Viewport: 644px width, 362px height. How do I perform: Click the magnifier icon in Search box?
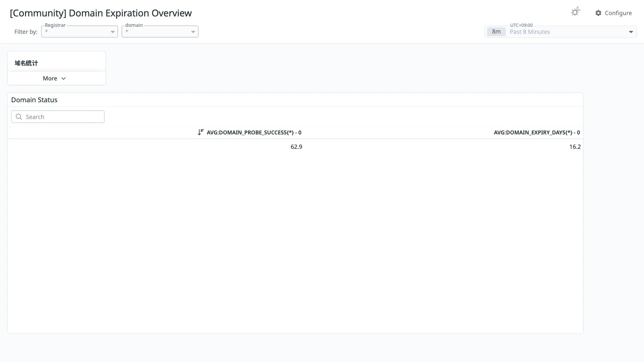19,117
